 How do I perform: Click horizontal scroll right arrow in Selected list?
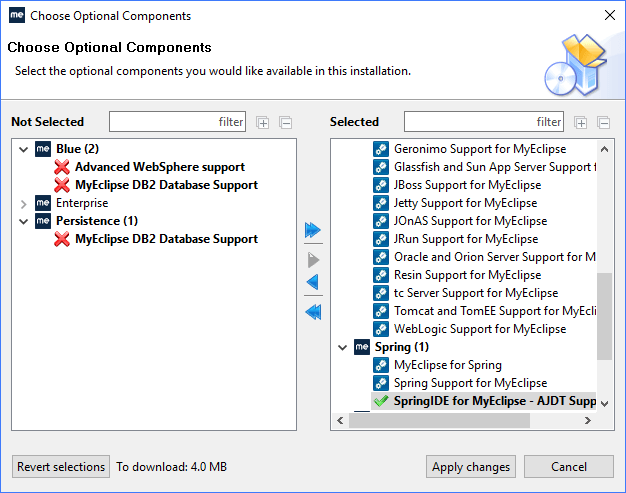(x=588, y=420)
